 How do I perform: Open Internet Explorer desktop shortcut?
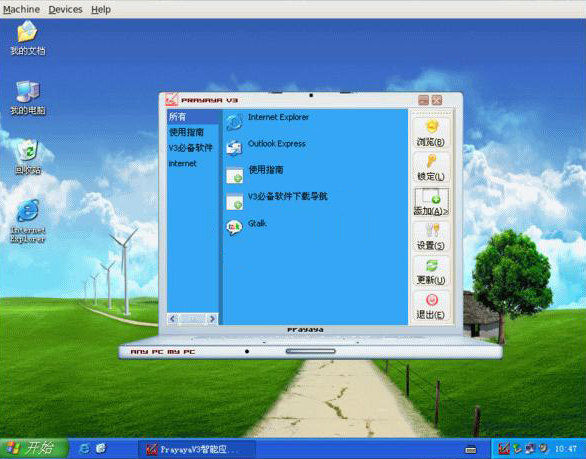pyautogui.click(x=27, y=221)
